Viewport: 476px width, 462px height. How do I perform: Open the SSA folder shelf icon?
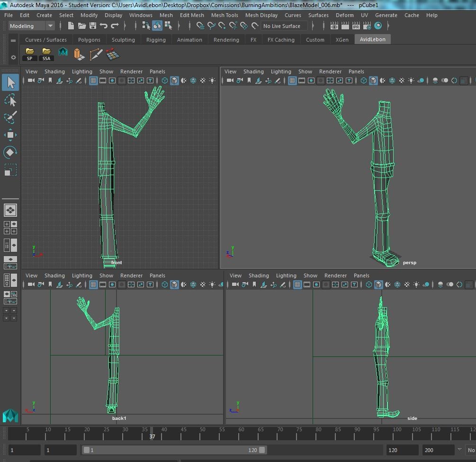(46, 54)
